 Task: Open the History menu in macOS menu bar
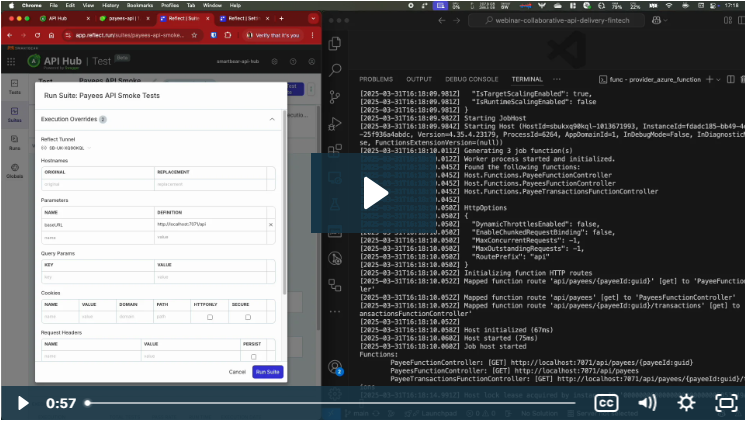point(110,5)
